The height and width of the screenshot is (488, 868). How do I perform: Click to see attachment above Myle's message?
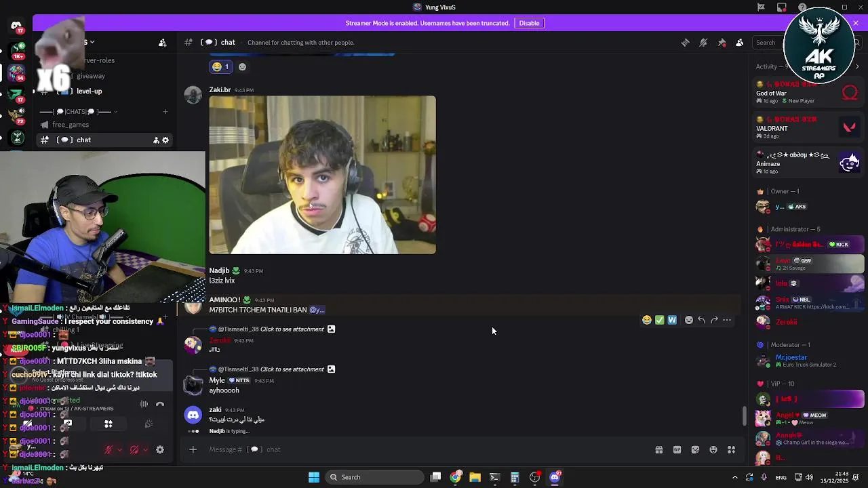pyautogui.click(x=292, y=369)
